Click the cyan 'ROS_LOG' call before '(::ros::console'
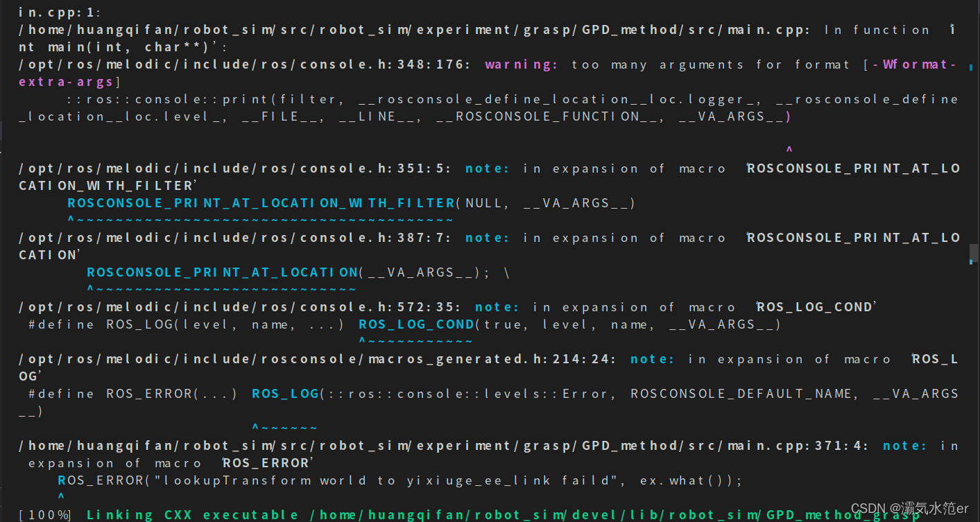This screenshot has height=522, width=980. [285, 394]
